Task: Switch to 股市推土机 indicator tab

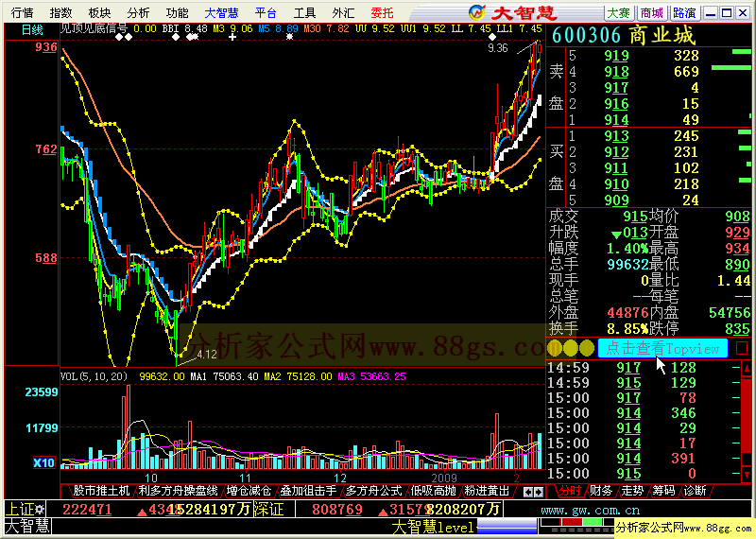Action: tap(101, 491)
